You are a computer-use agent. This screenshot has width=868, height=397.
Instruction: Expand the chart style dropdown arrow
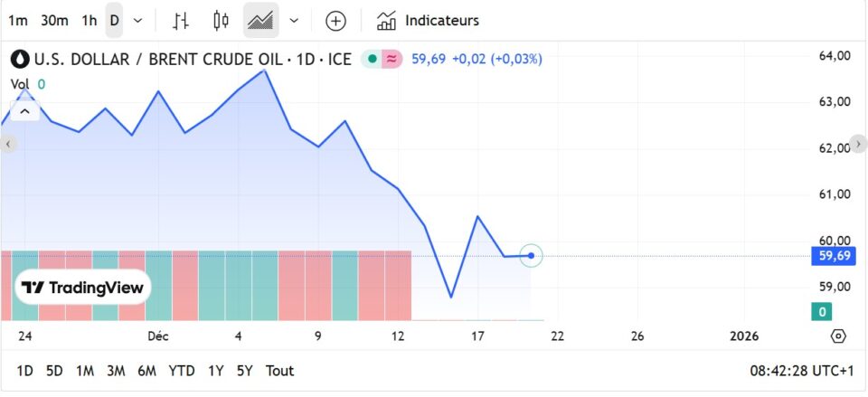point(294,20)
